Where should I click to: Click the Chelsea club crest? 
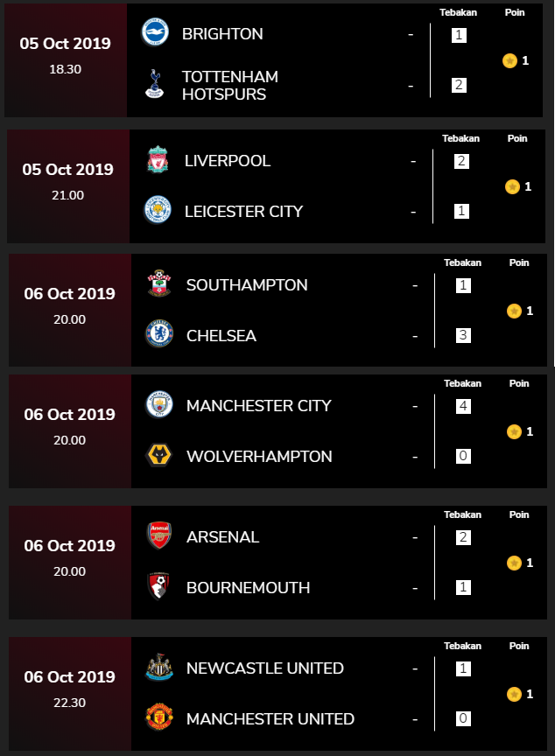click(159, 335)
